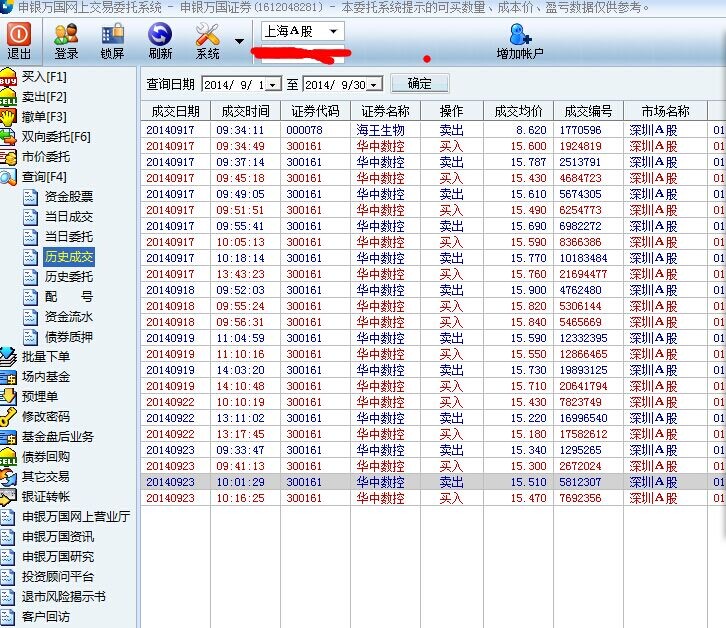
Task: Click the time cell 13:43:23
Action: tap(240, 274)
